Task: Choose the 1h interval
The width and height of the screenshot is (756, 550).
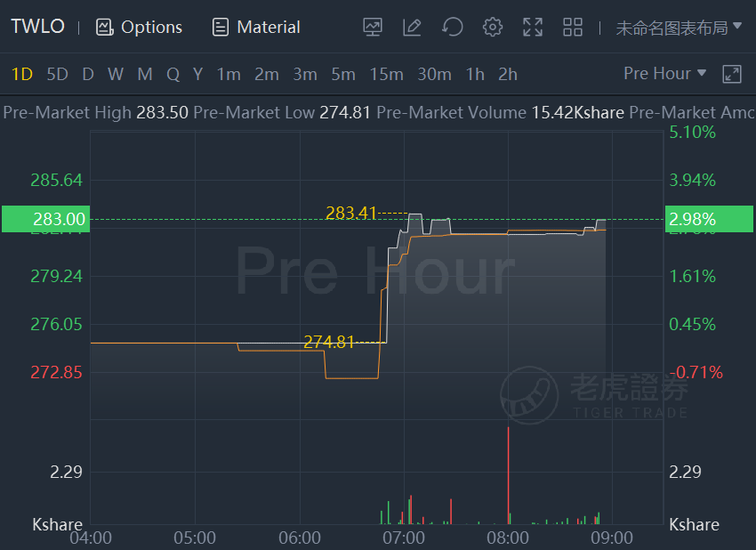Action: [x=475, y=74]
